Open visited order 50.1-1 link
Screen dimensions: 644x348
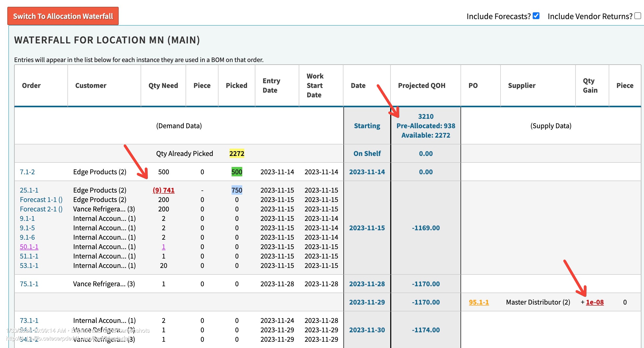tap(29, 247)
